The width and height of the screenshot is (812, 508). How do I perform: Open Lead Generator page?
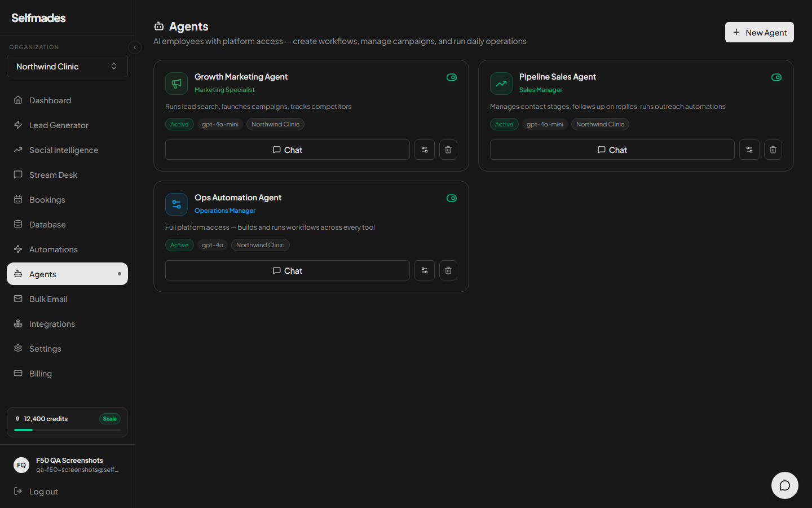click(67, 125)
